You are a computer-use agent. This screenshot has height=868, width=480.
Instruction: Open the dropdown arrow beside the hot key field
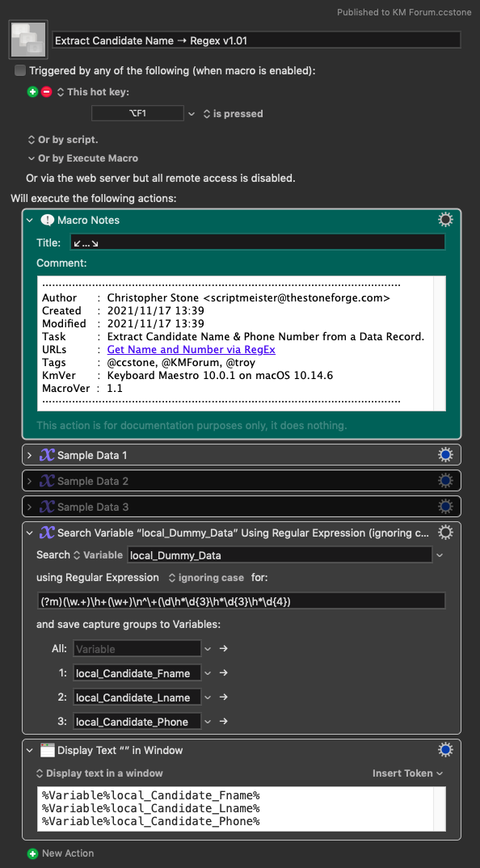coord(192,113)
